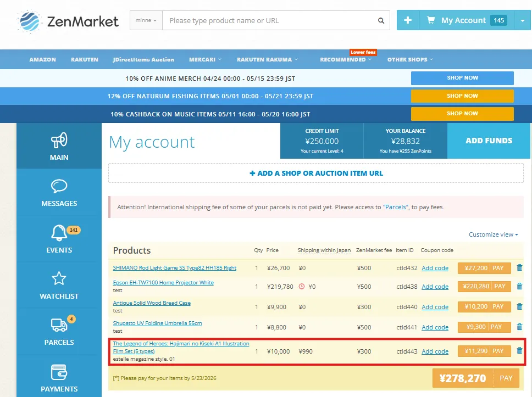
Task: Open Payments via the wallet icon
Action: pyautogui.click(x=59, y=372)
